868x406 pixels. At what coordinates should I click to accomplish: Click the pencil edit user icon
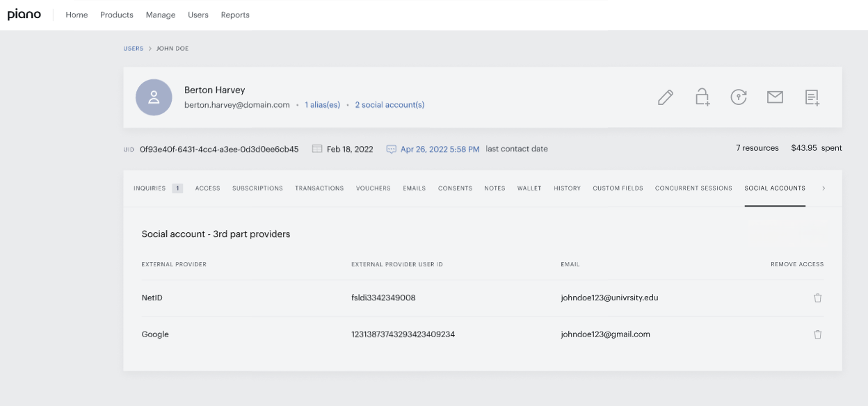[665, 97]
